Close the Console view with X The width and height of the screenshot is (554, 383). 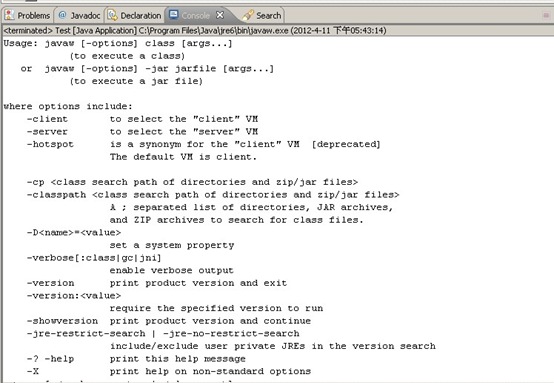tap(220, 15)
